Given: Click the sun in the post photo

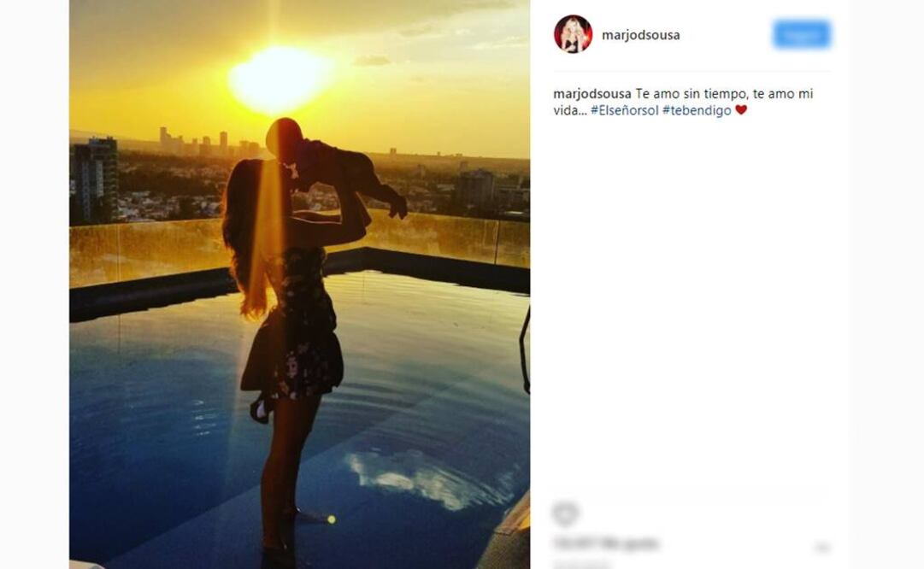Looking at the screenshot, I should point(280,80).
